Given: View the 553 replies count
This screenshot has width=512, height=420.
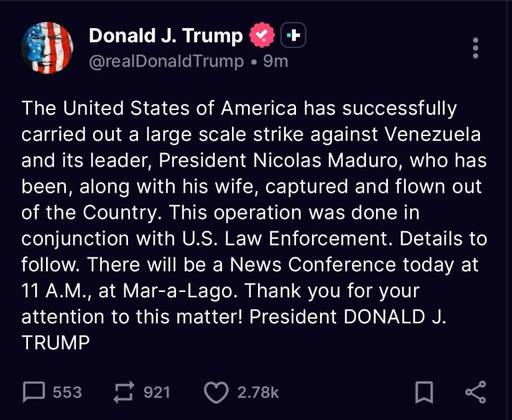Looking at the screenshot, I should [67, 392].
